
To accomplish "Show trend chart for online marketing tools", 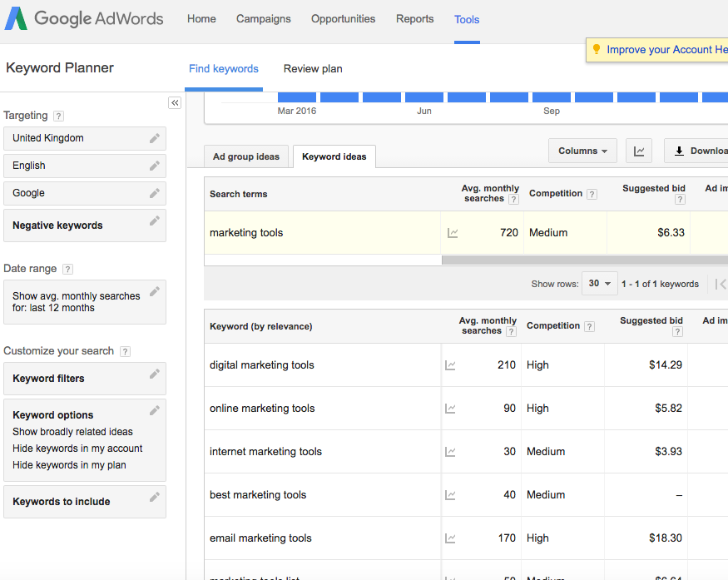I will (x=450, y=409).
